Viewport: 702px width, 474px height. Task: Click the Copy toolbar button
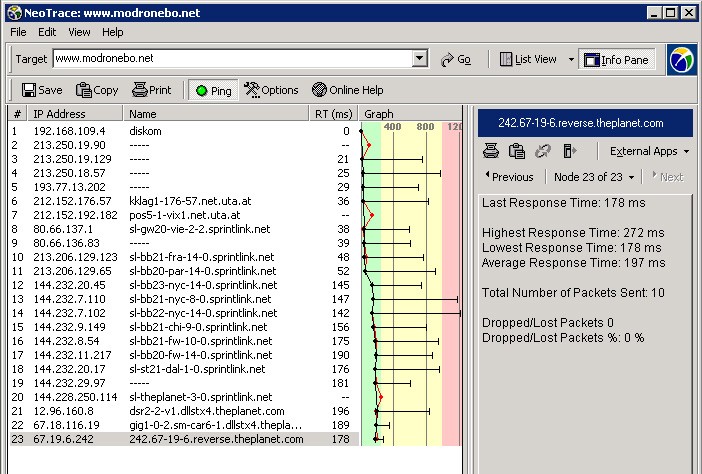(97, 90)
